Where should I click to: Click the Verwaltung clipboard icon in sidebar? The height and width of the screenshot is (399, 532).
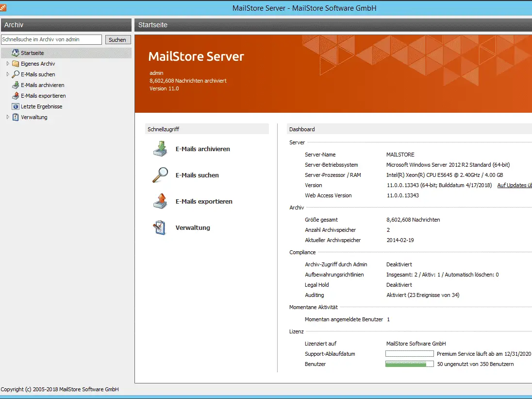[15, 117]
